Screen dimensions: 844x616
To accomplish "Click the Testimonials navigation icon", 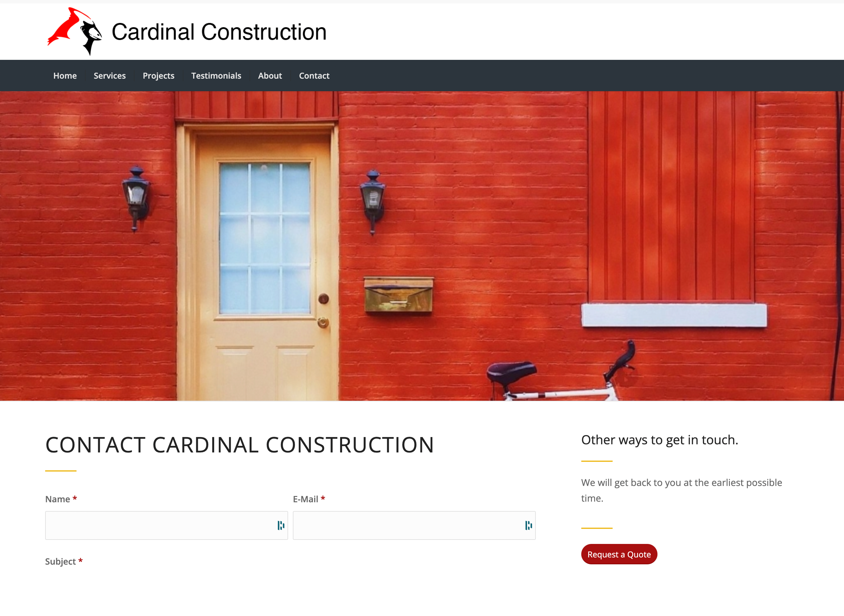I will pos(216,75).
